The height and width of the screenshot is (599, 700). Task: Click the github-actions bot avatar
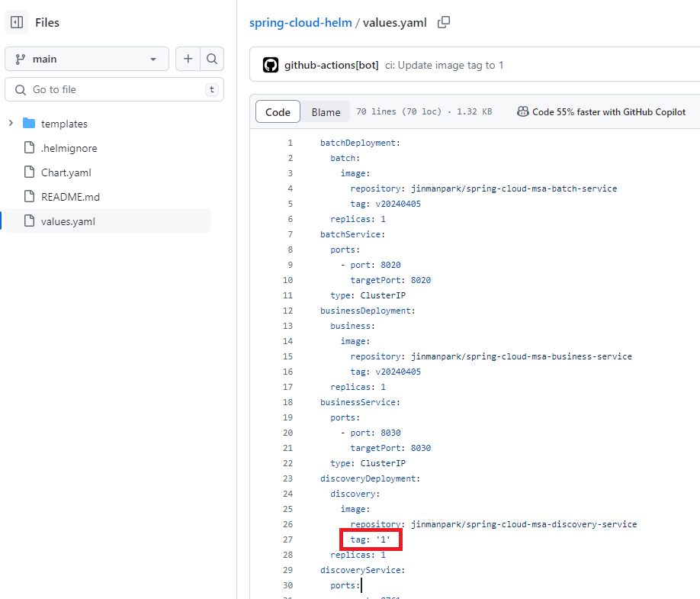point(271,65)
